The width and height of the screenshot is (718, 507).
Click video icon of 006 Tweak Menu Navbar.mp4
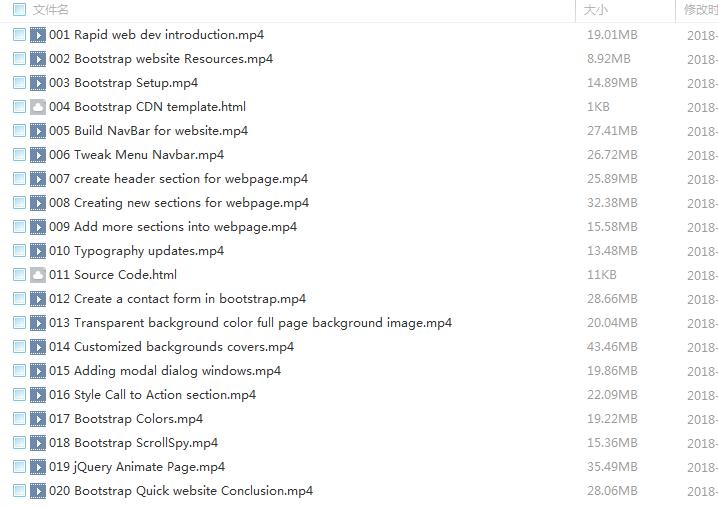[x=38, y=155]
